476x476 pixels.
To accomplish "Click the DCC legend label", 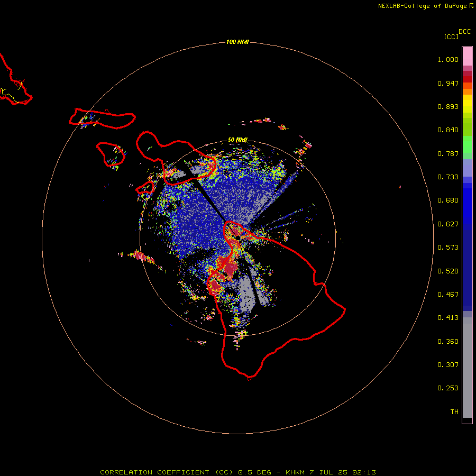I will pyautogui.click(x=465, y=32).
